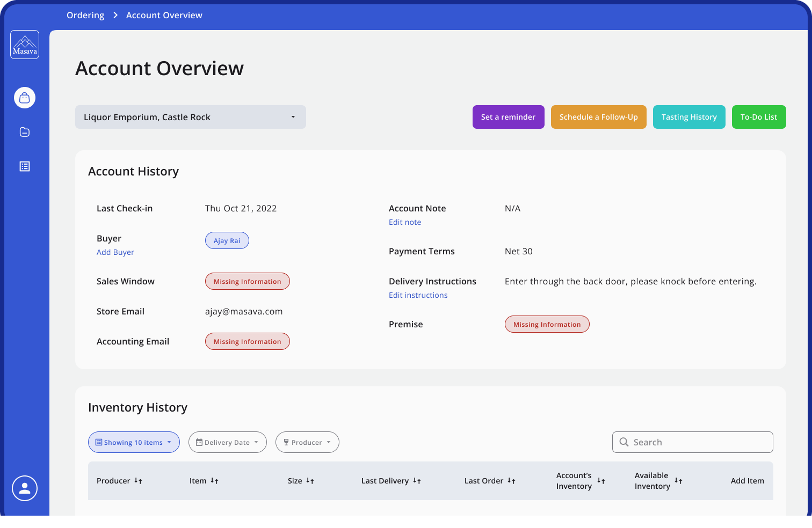The image size is (812, 528).
Task: Click the Inventory History heading
Action: click(138, 407)
